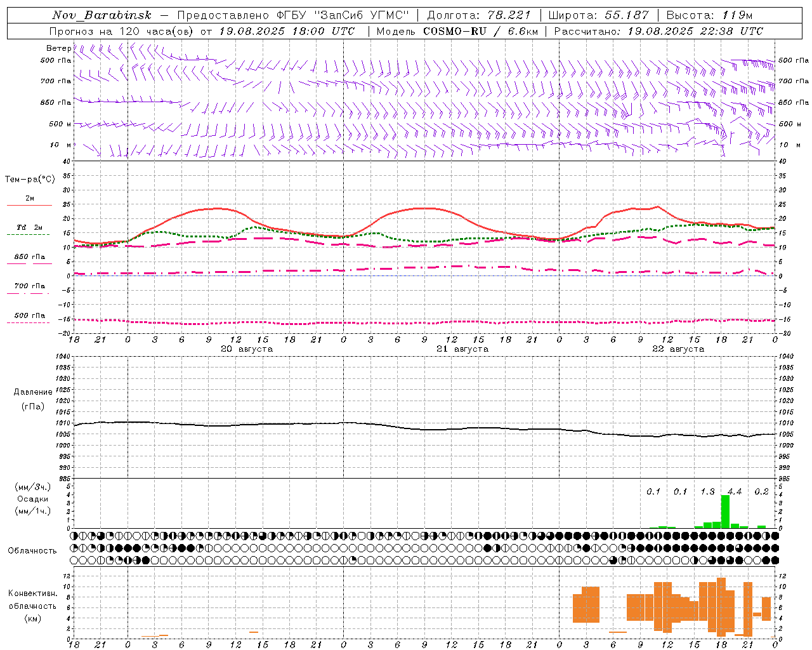Image resolution: width=812 pixels, height=650 pixels.
Task: Click the longitude value Долгота: 78.221
Action: 478,15
